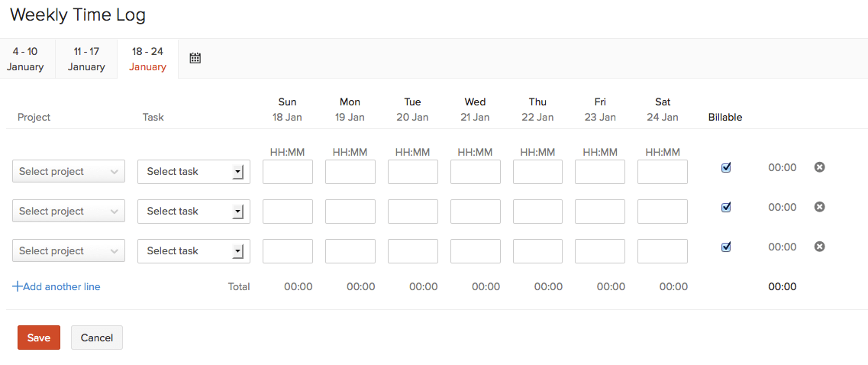Screen dimensions: 868x365
Task: Switch to the 4 - 10 January tab
Action: tap(25, 59)
